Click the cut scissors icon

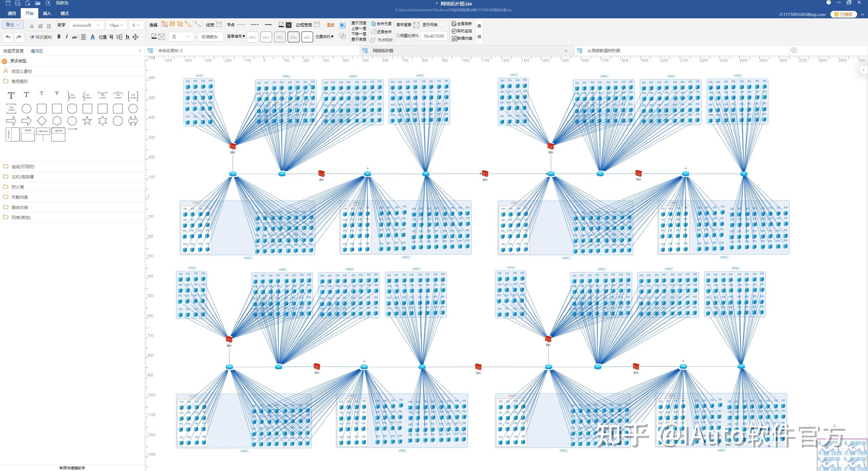click(x=32, y=26)
